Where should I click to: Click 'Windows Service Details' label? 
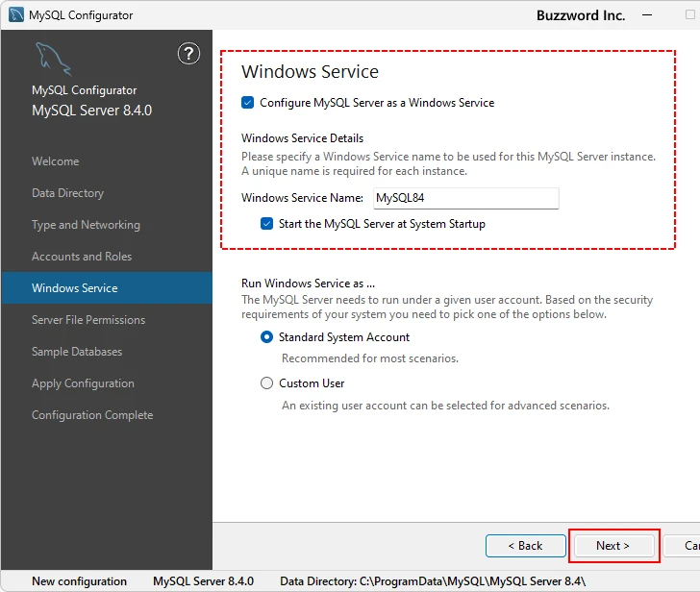click(302, 138)
